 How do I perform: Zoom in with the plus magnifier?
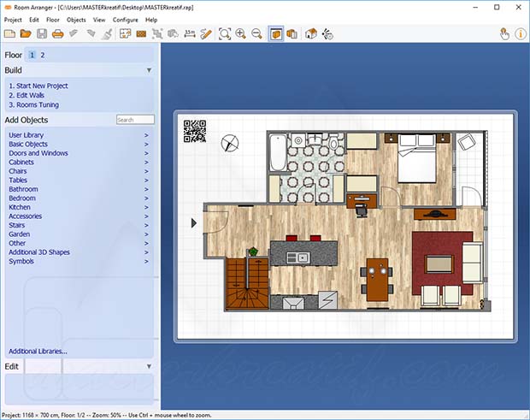coord(241,34)
